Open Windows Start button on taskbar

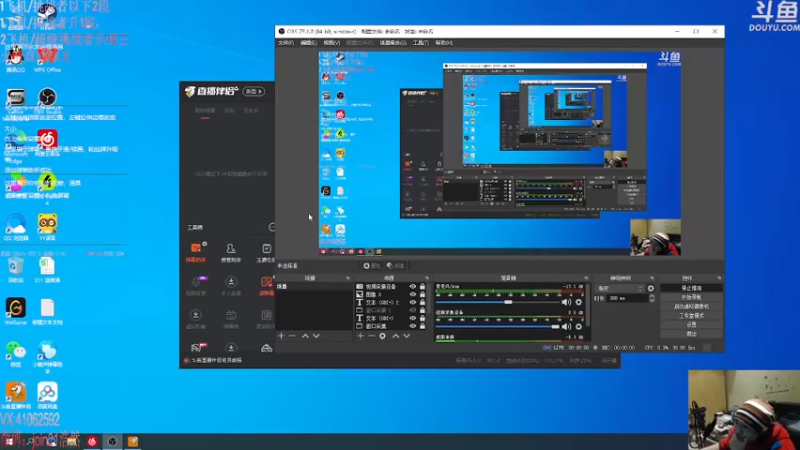(9, 441)
